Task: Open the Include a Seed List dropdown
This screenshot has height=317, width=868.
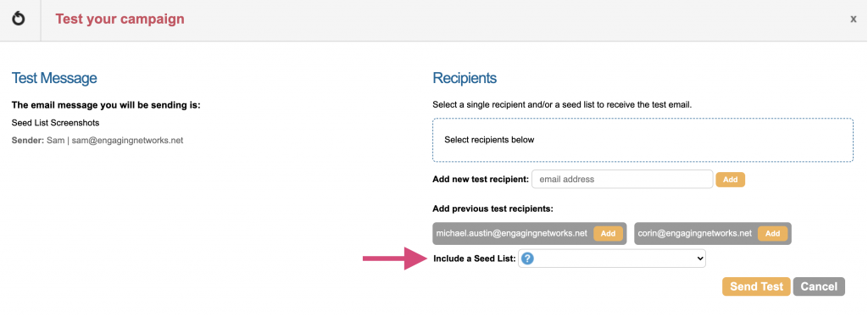Action: click(x=612, y=259)
